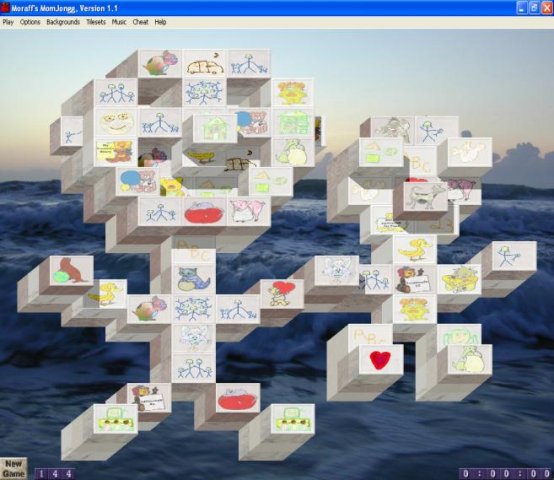554x480 pixels.
Task: Open the Play menu
Action: point(8,22)
